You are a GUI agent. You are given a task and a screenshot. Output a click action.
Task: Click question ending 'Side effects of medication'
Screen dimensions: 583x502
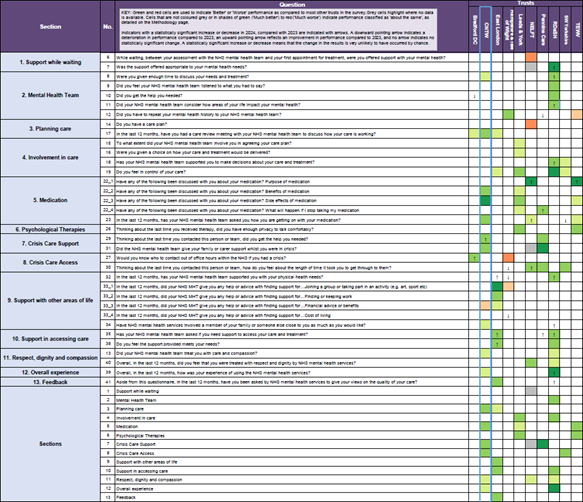click(x=292, y=201)
